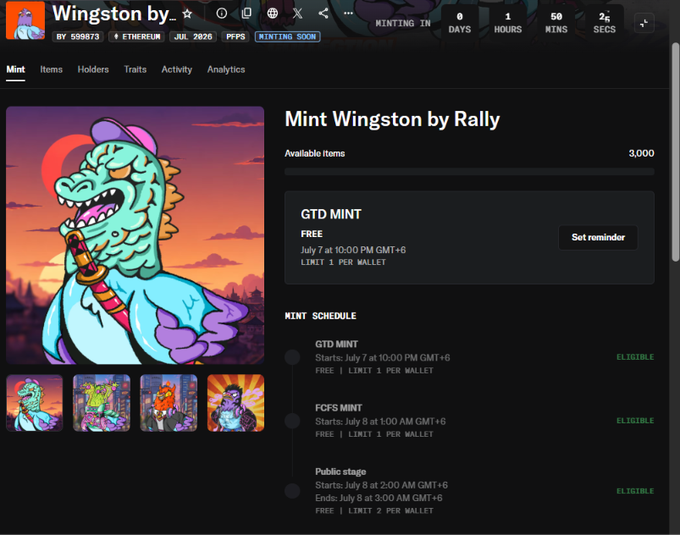
Task: Set a reminder for GTD MINT
Action: tap(598, 237)
